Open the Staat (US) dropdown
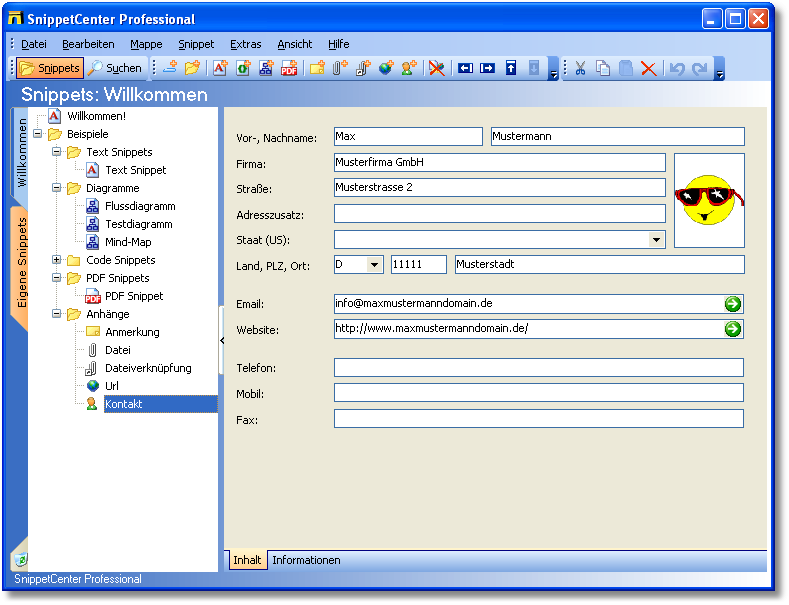789x605 pixels. pyautogui.click(x=656, y=240)
